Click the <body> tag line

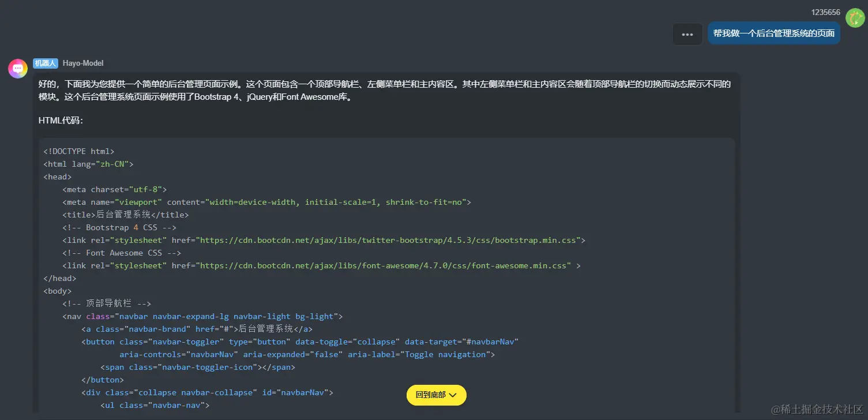tap(58, 291)
